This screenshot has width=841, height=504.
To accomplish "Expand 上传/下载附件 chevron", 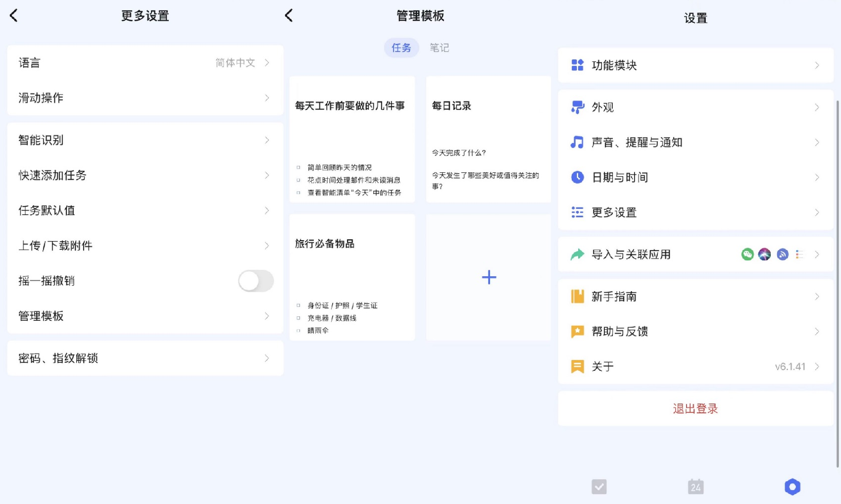I will [267, 246].
